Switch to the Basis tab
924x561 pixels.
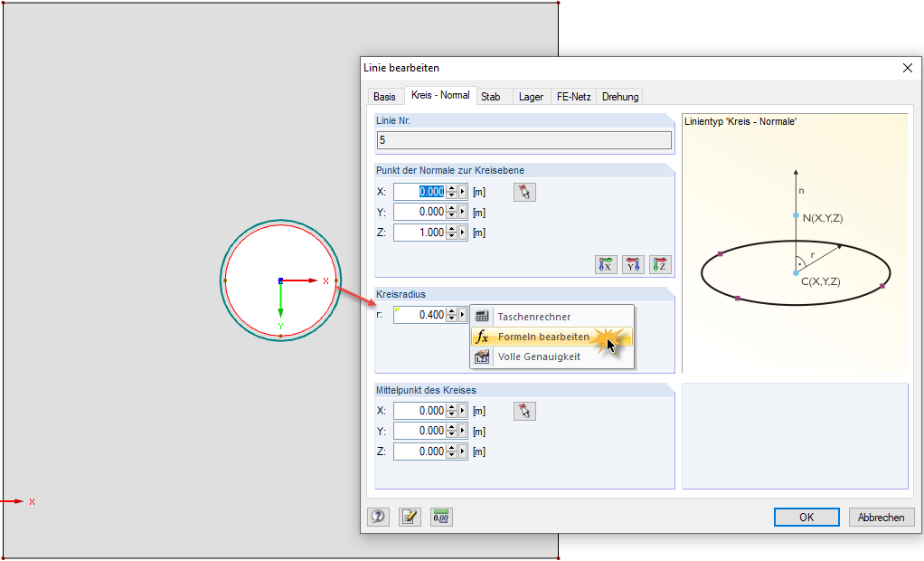coord(384,96)
